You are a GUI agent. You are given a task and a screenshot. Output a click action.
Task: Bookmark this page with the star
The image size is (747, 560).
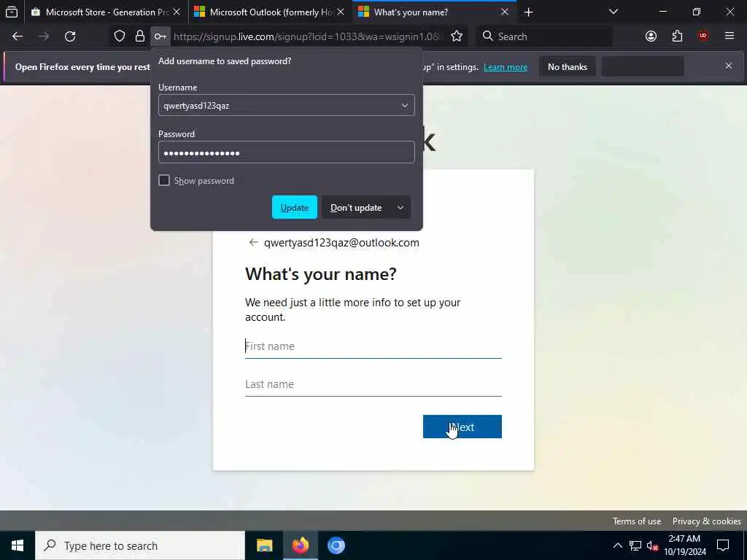(x=457, y=36)
